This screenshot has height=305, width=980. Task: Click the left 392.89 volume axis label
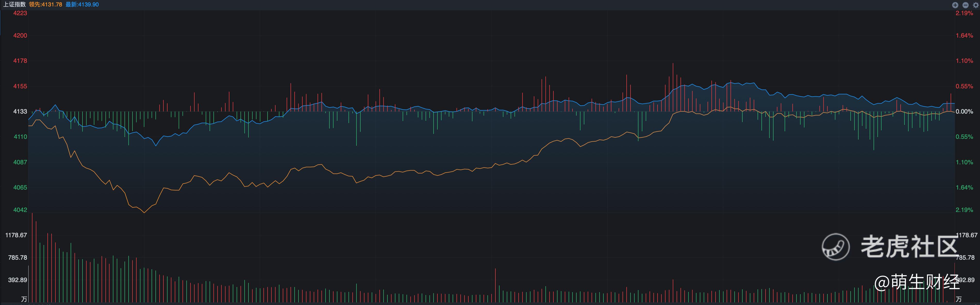point(18,280)
